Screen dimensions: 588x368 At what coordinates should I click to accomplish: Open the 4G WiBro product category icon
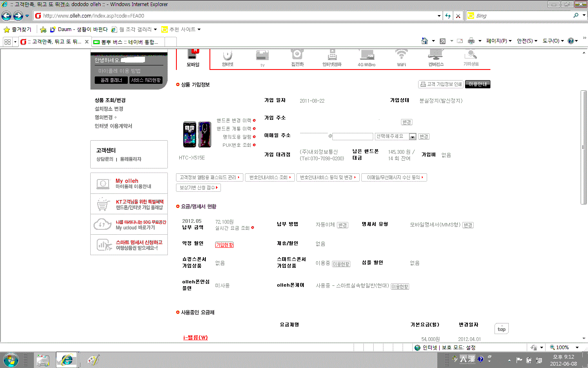tap(367, 58)
